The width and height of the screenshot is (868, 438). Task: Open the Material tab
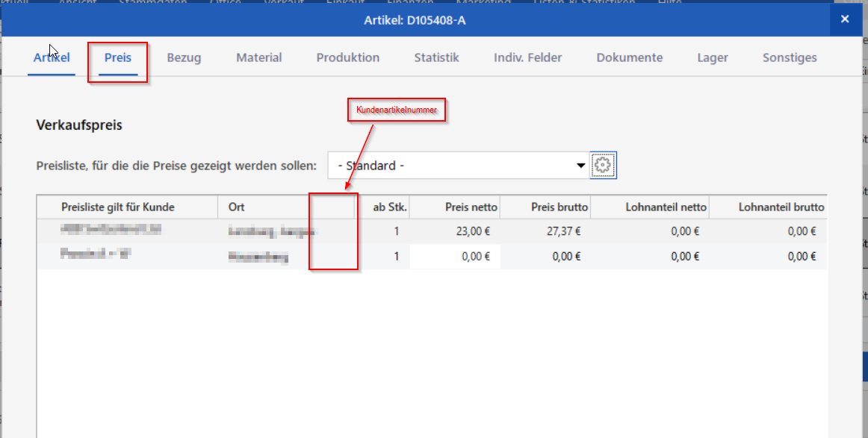(x=259, y=57)
